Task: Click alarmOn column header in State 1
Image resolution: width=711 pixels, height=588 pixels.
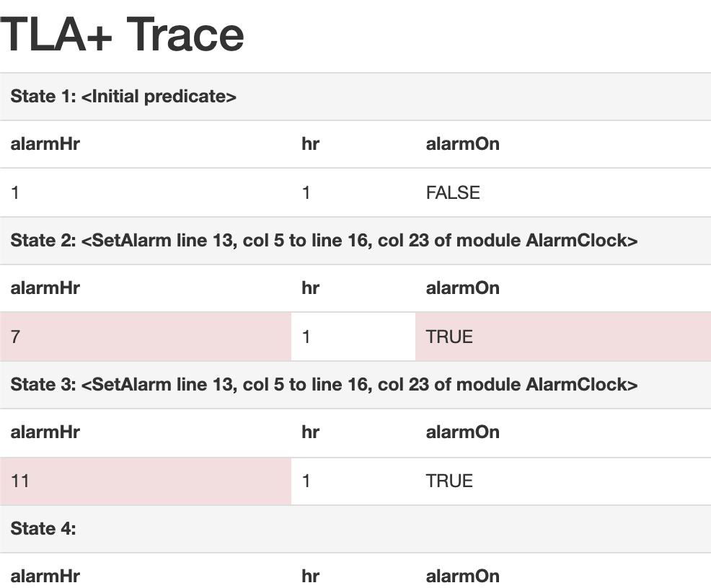Action: click(x=462, y=144)
